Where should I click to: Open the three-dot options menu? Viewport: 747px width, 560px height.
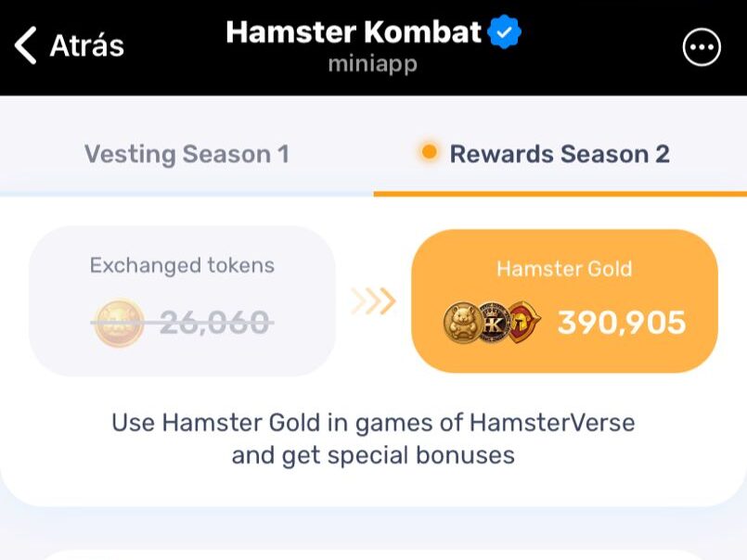703,46
